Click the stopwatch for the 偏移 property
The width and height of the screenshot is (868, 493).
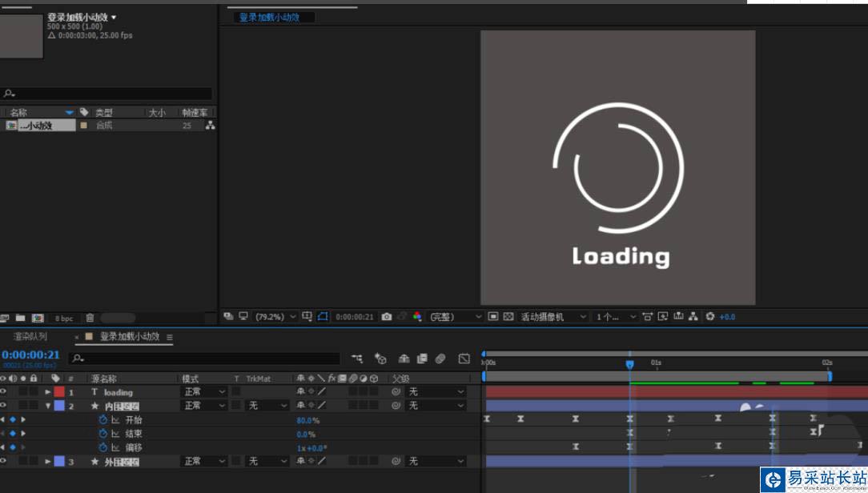pos(103,447)
